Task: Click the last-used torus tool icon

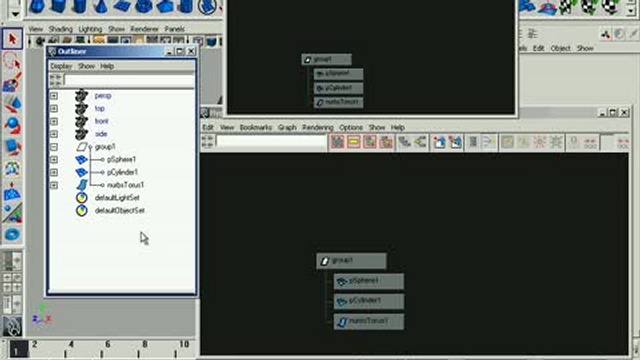Action: pos(12,234)
